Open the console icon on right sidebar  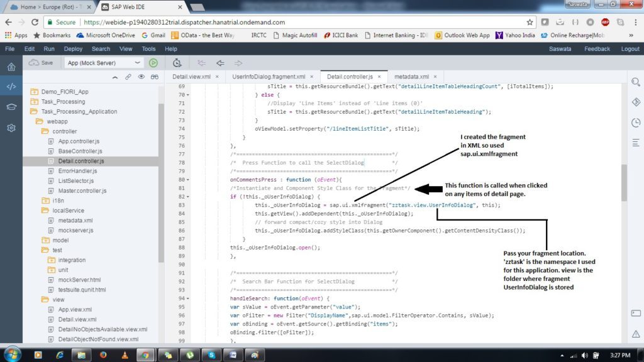[636, 313]
